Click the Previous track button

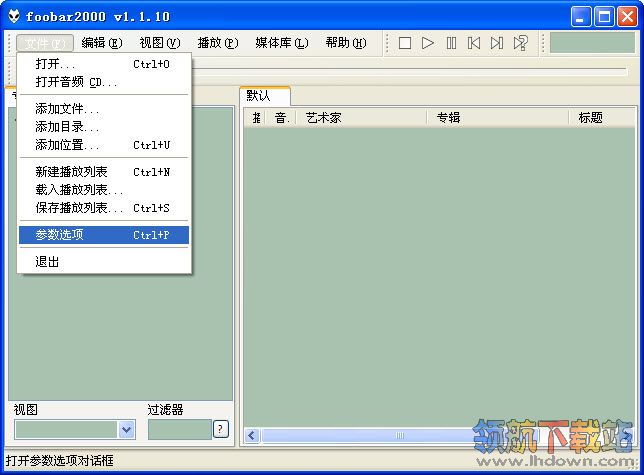pyautogui.click(x=474, y=43)
